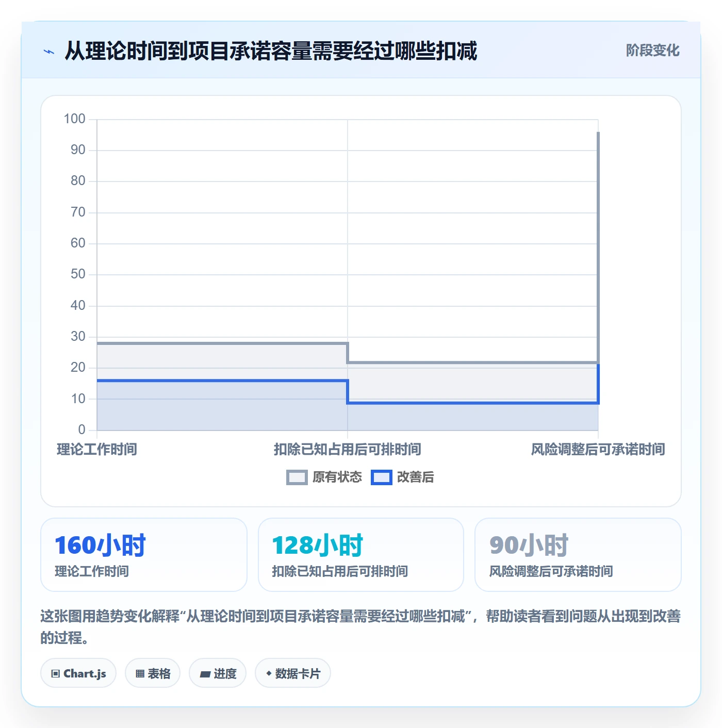Click the 风险调整后可承诺时间 axis label

click(598, 449)
